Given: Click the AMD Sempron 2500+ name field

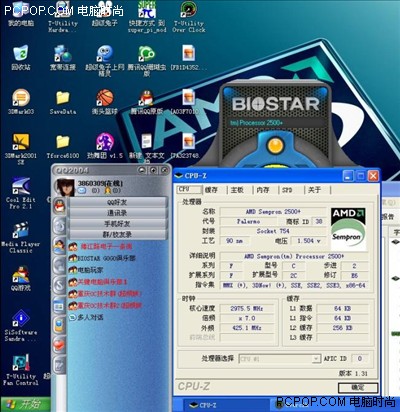Looking at the screenshot, I should coord(273,211).
